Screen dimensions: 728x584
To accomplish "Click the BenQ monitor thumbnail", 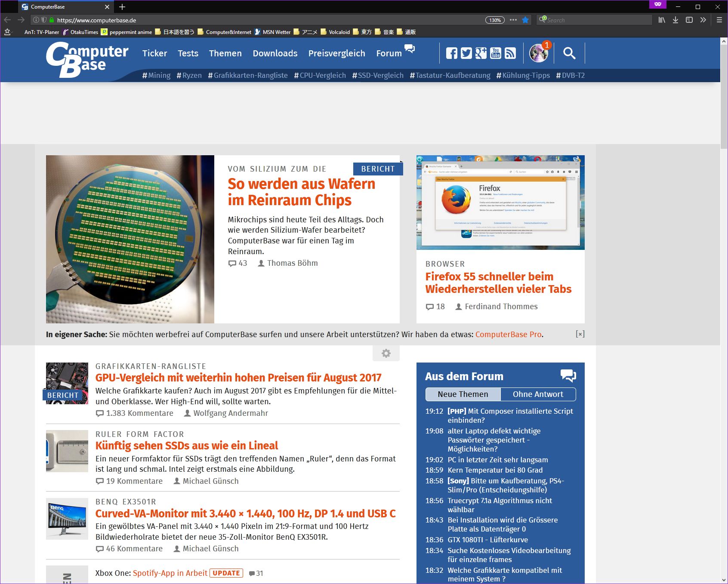I will click(x=67, y=519).
